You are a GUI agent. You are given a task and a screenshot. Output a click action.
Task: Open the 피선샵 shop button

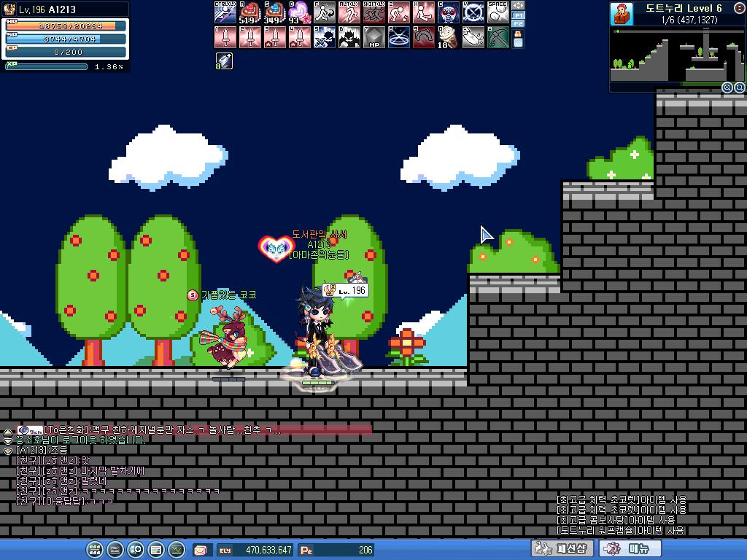point(562,548)
